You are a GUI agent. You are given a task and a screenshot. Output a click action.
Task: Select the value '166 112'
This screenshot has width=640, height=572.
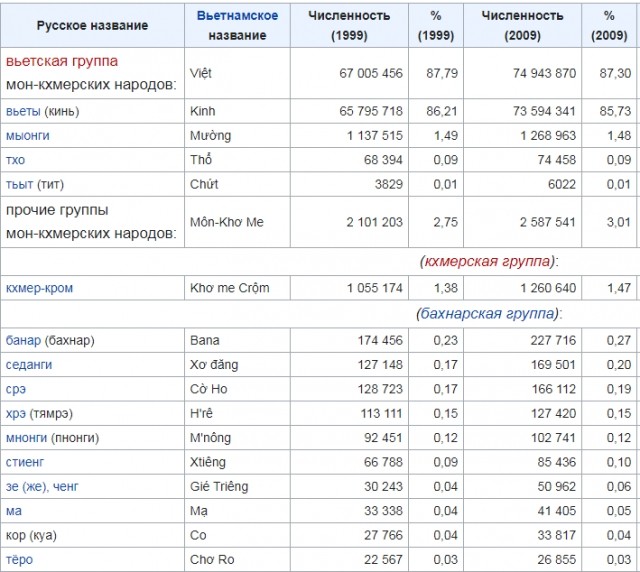553,389
